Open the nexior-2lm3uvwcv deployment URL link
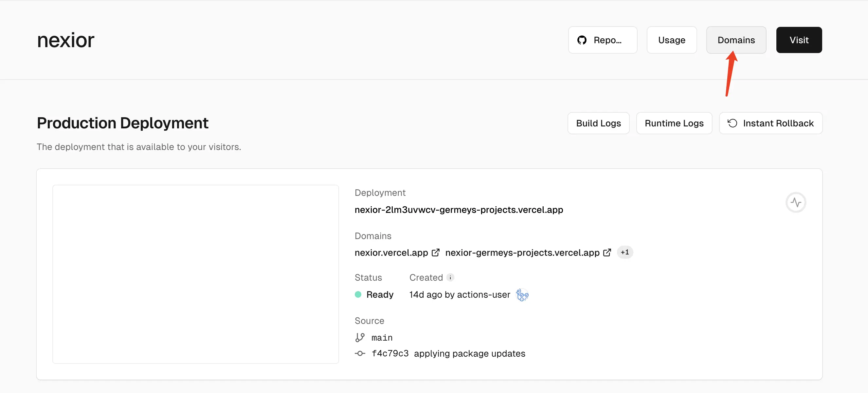This screenshot has width=868, height=393. pyautogui.click(x=459, y=210)
